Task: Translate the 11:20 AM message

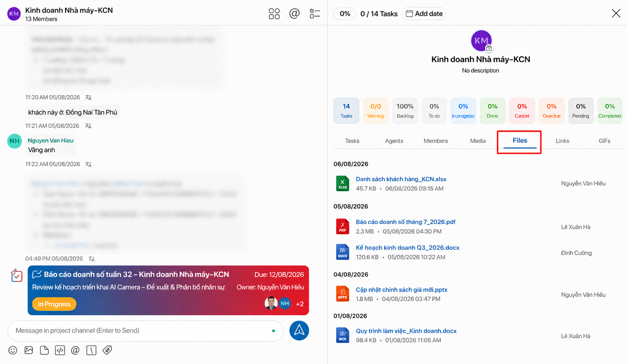Action: click(88, 97)
